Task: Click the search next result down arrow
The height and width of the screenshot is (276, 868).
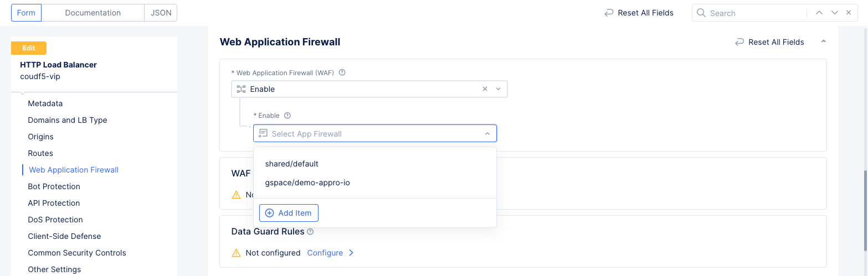Action: click(834, 13)
